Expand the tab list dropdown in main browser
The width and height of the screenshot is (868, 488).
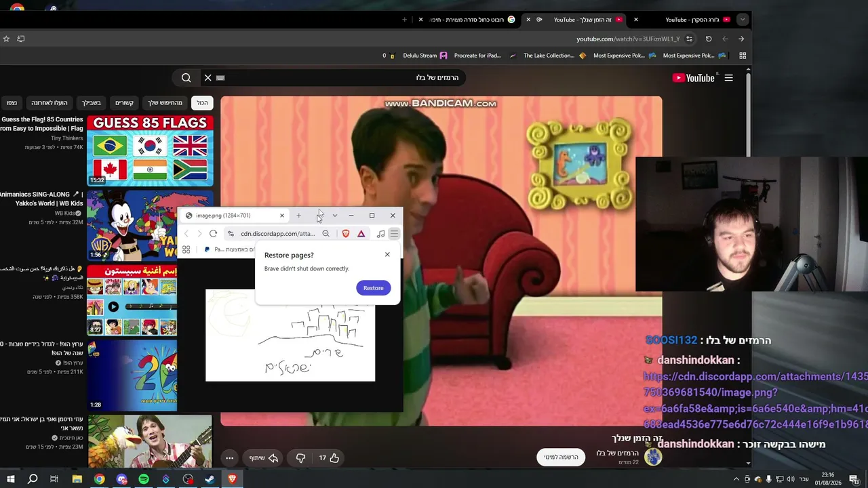pyautogui.click(x=743, y=20)
